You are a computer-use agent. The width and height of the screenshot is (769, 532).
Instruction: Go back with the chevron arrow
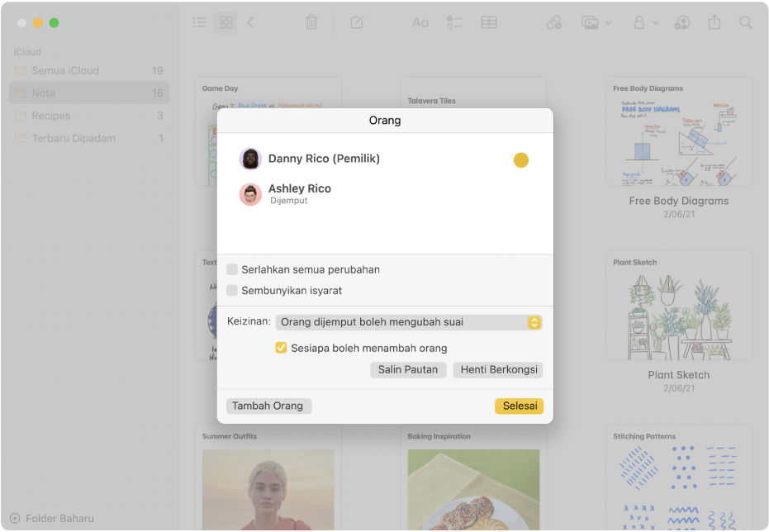250,22
